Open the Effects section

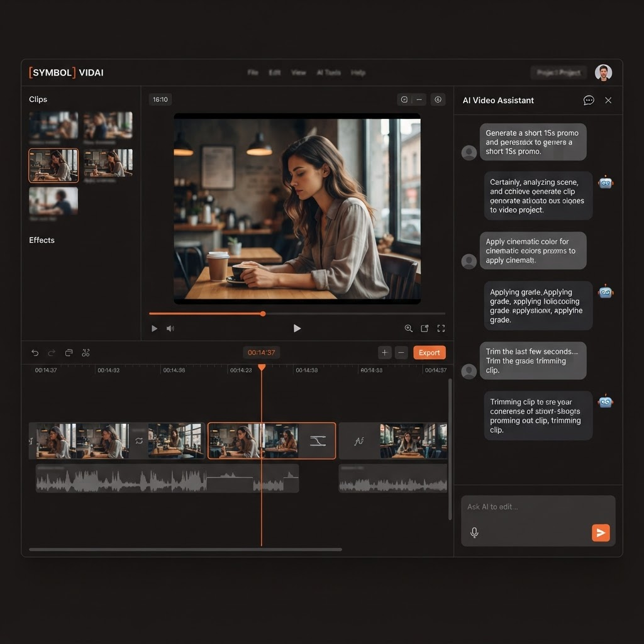pyautogui.click(x=42, y=240)
